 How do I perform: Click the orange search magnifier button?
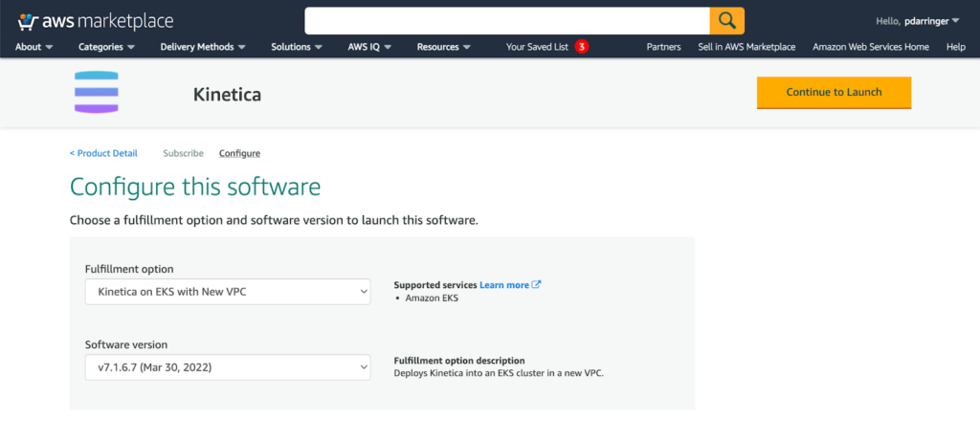click(726, 20)
